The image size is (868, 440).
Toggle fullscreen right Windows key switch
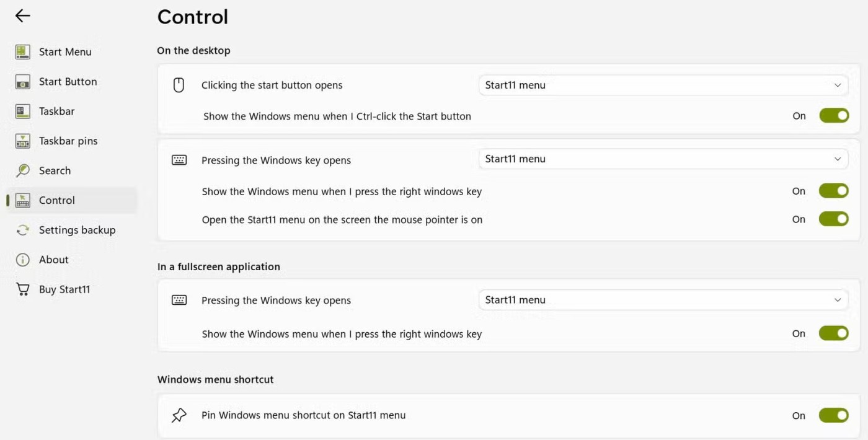pos(833,333)
